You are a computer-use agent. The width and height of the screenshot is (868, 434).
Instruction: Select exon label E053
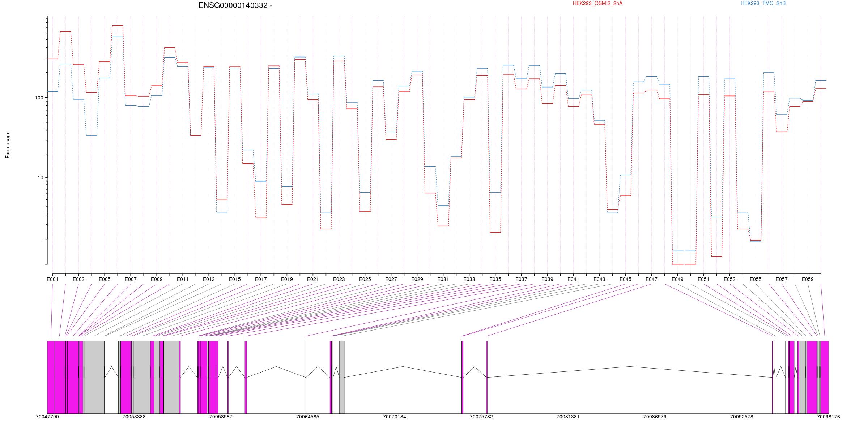tap(729, 279)
